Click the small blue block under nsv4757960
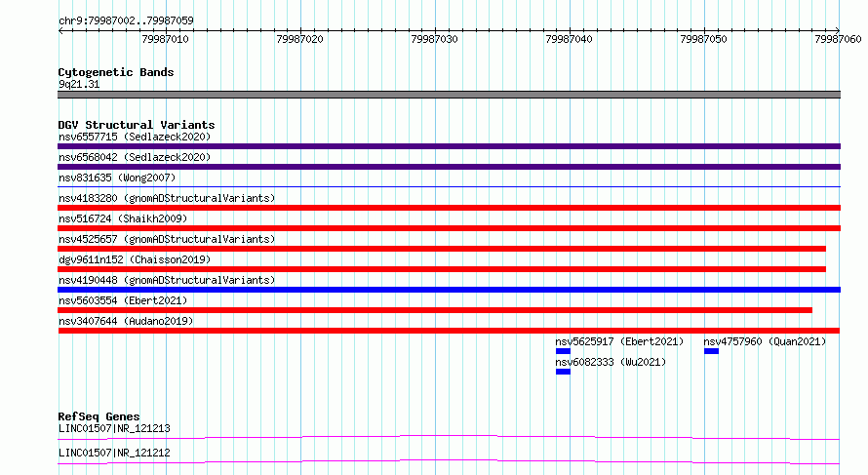The image size is (868, 475). click(x=711, y=351)
